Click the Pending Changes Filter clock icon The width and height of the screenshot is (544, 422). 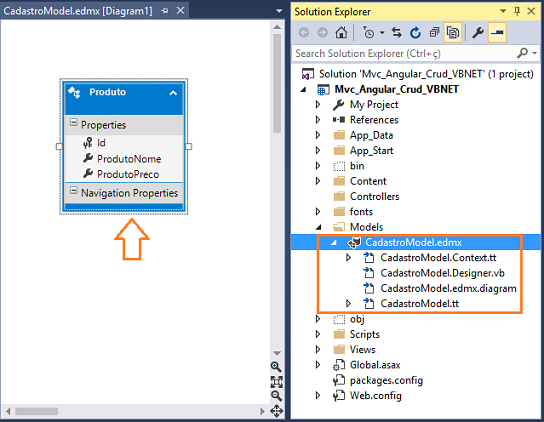(369, 33)
